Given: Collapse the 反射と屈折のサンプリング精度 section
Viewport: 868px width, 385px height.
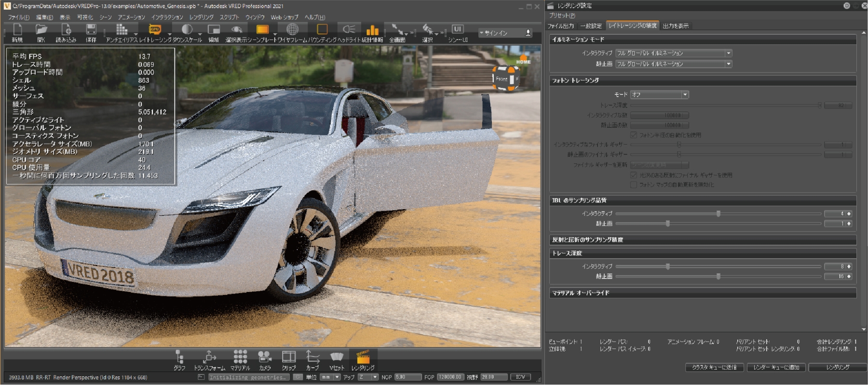Looking at the screenshot, I should coord(703,239).
